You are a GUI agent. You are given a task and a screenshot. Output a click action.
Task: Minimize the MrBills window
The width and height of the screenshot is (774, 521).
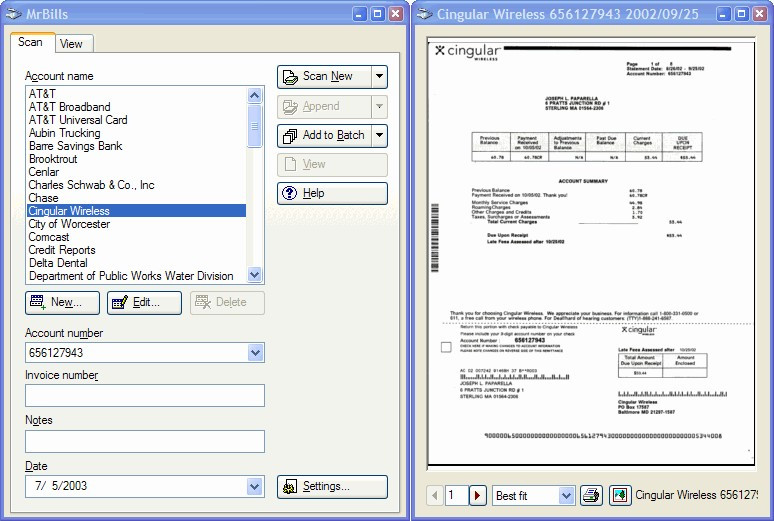(359, 14)
